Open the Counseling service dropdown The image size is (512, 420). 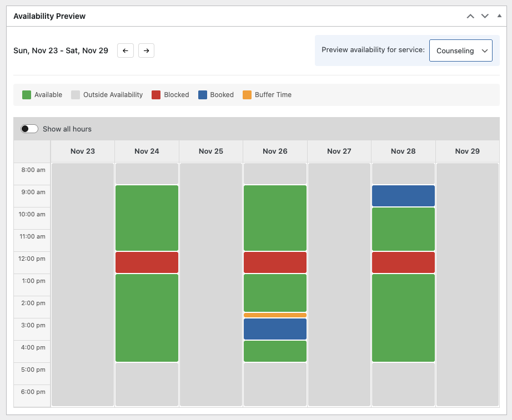point(460,50)
